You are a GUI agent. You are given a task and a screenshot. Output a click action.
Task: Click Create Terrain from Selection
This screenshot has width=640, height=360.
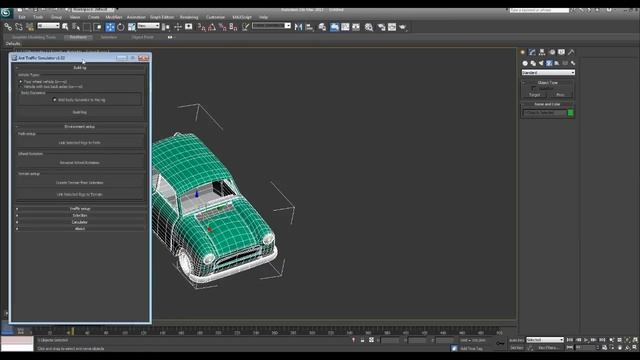click(80, 183)
